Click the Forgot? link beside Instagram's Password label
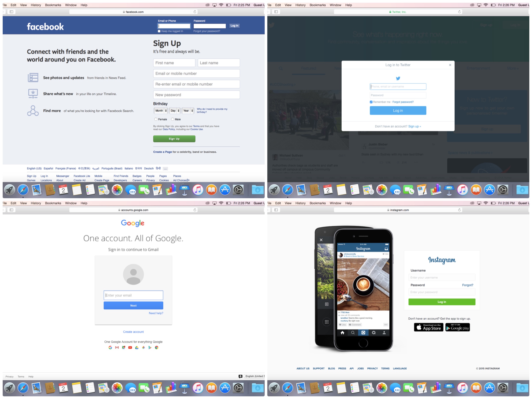Viewport: 532px width, 399px height. (x=467, y=285)
